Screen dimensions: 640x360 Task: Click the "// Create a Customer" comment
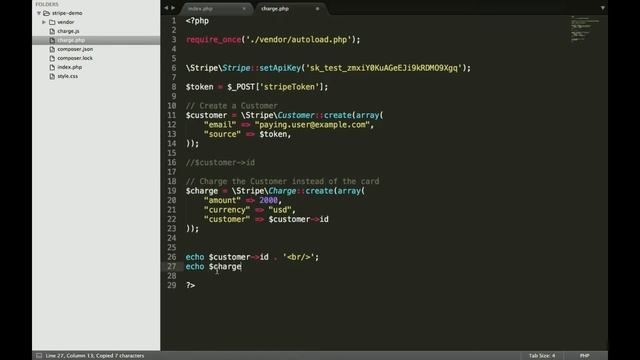coord(232,106)
